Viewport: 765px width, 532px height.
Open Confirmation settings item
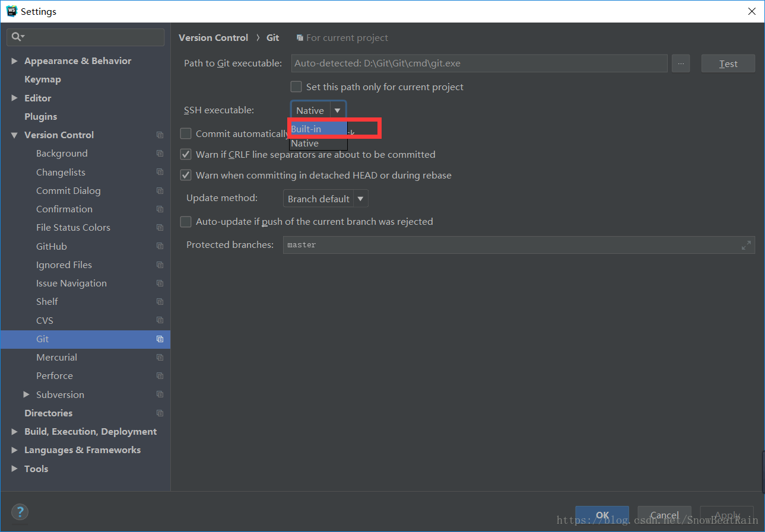coord(64,209)
